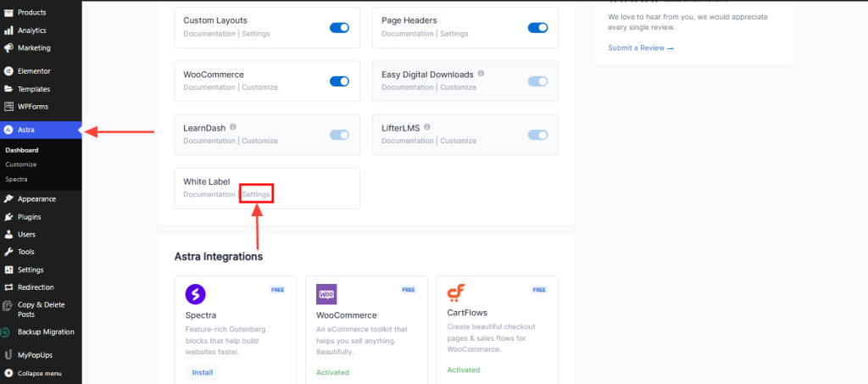The width and height of the screenshot is (868, 384).
Task: Click the FREE badge on CartFlows card
Action: pos(538,290)
